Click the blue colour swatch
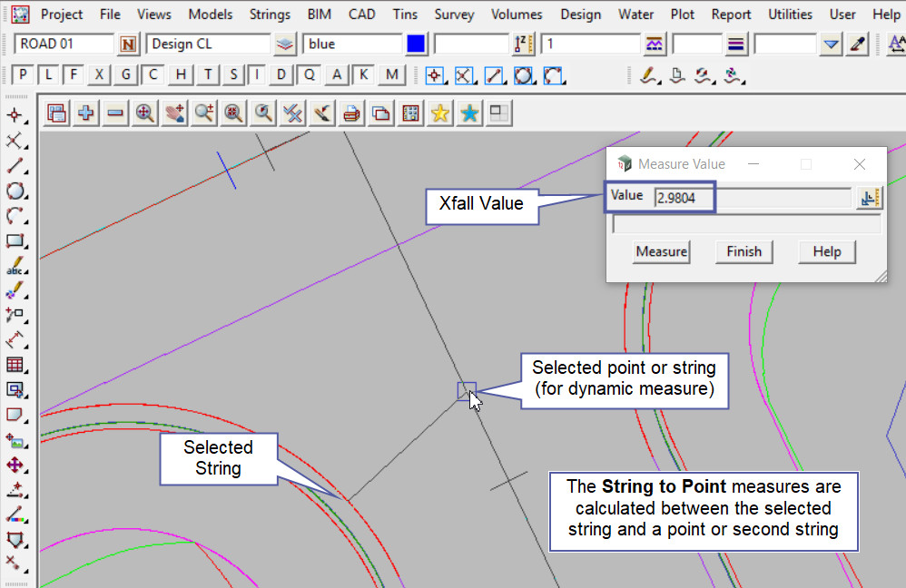 point(417,44)
